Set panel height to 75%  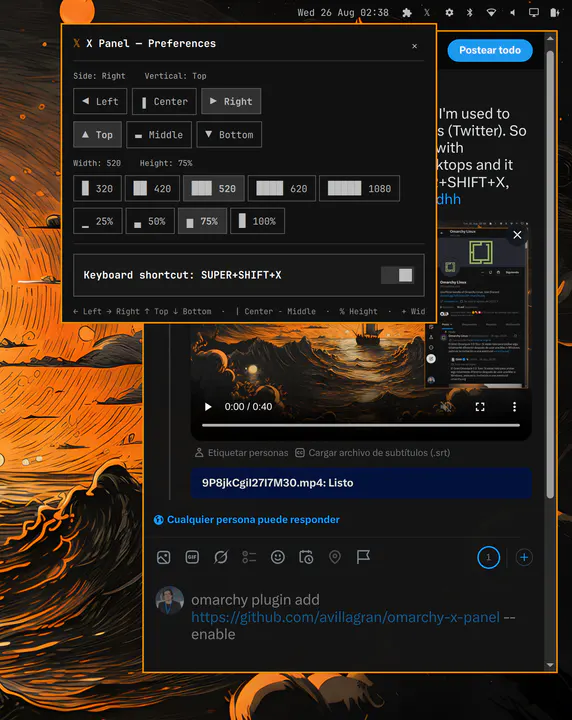tap(202, 221)
